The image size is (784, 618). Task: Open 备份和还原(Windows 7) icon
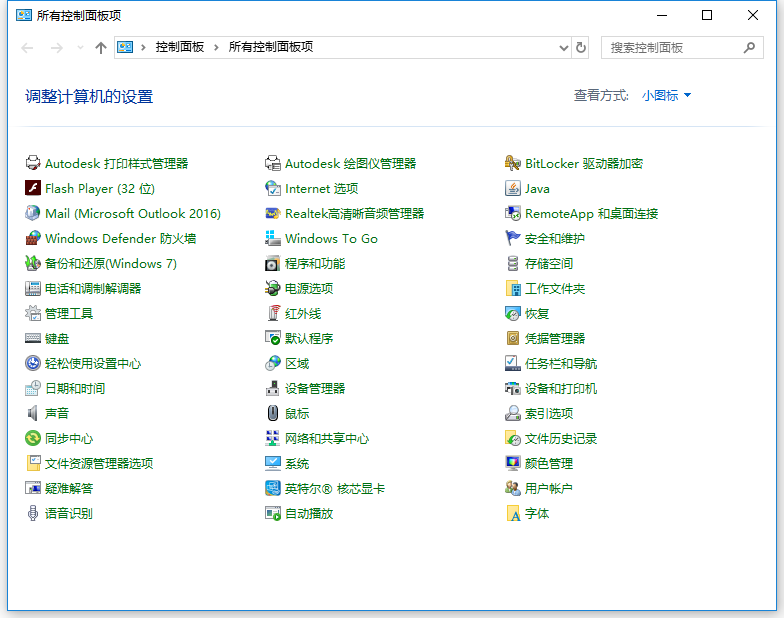pyautogui.click(x=33, y=263)
